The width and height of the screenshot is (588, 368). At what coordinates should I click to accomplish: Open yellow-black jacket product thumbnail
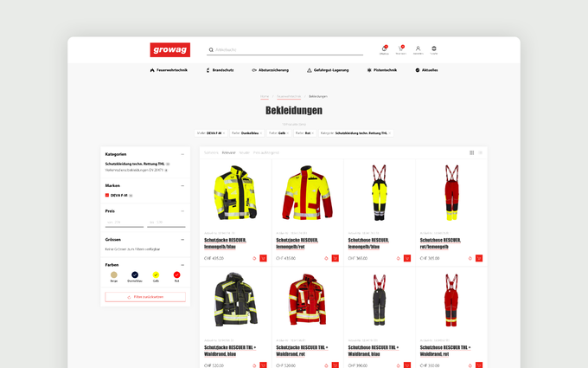(235, 192)
